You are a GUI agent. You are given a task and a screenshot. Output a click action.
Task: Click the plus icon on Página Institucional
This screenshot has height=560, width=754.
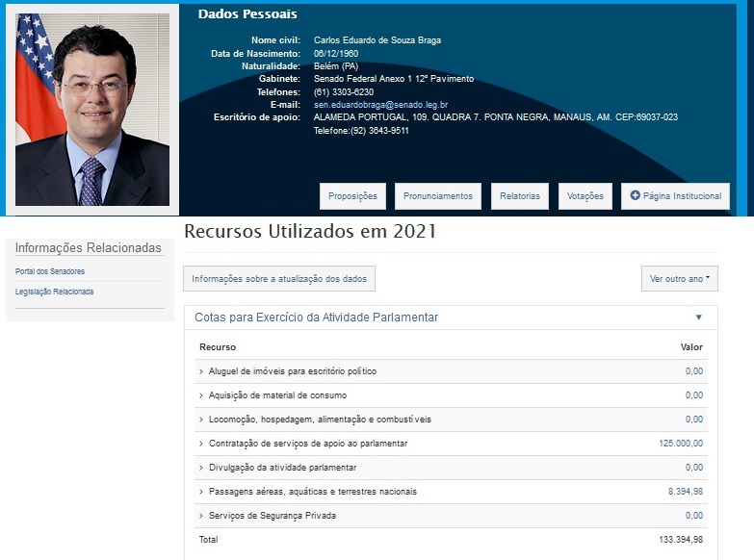pos(636,196)
